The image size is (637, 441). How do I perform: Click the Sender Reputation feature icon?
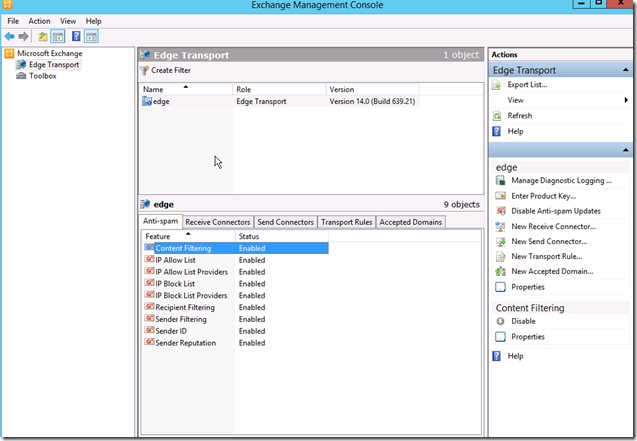[x=149, y=342]
